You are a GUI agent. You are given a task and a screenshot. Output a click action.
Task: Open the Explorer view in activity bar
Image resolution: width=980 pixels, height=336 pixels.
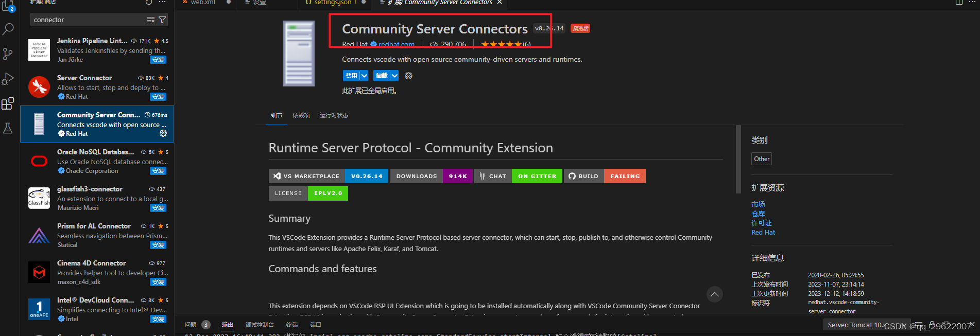click(x=8, y=5)
